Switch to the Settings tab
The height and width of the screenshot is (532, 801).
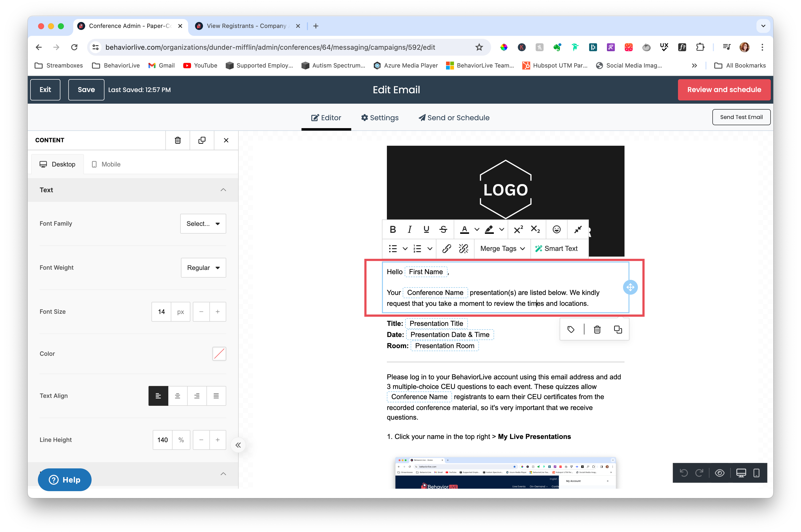click(380, 117)
